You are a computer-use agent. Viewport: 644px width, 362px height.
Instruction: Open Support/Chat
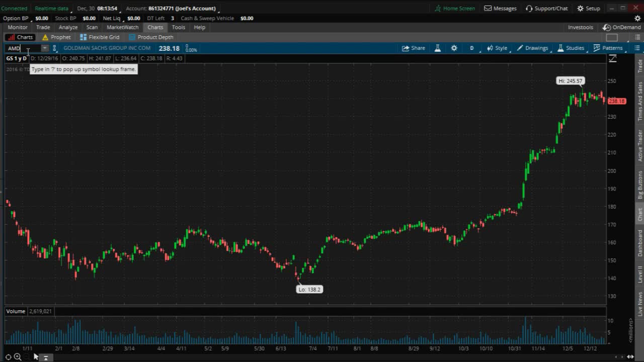pyautogui.click(x=547, y=9)
